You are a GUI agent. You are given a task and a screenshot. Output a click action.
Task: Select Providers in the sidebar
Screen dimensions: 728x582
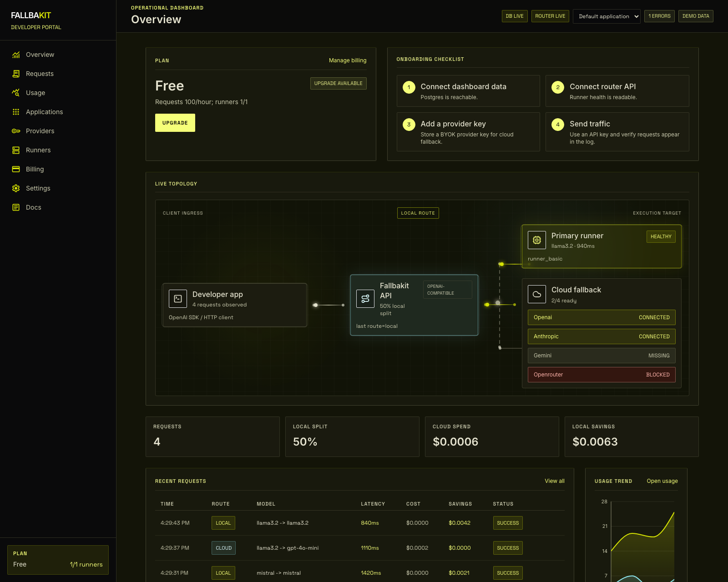click(x=58, y=131)
